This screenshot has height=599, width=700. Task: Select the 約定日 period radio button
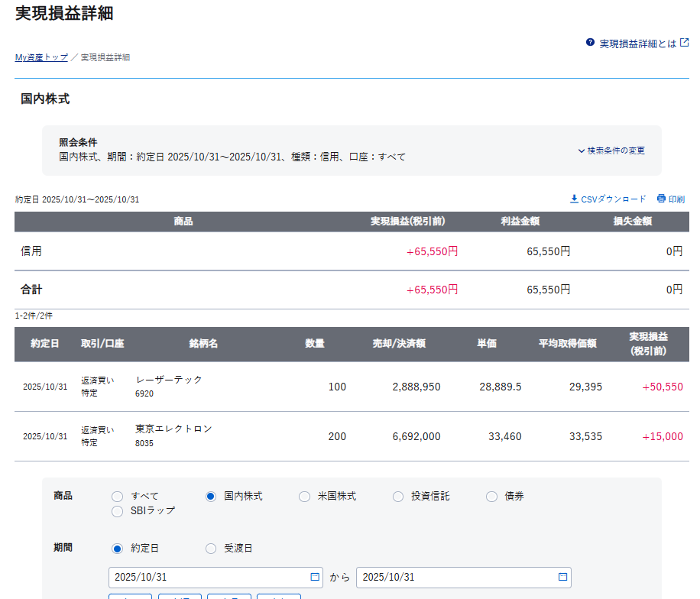pyautogui.click(x=117, y=549)
